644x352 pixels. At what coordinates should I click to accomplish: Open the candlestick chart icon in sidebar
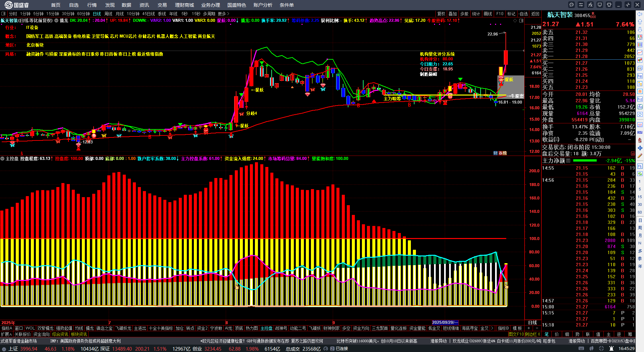pos(640,60)
